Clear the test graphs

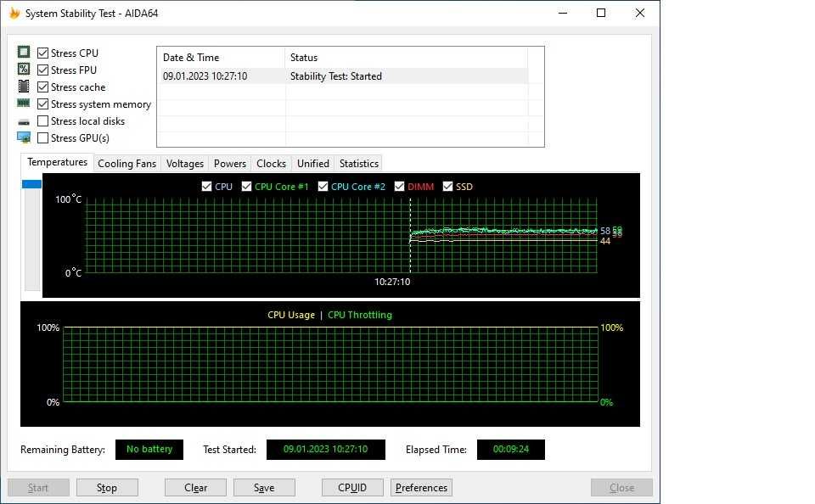195,488
